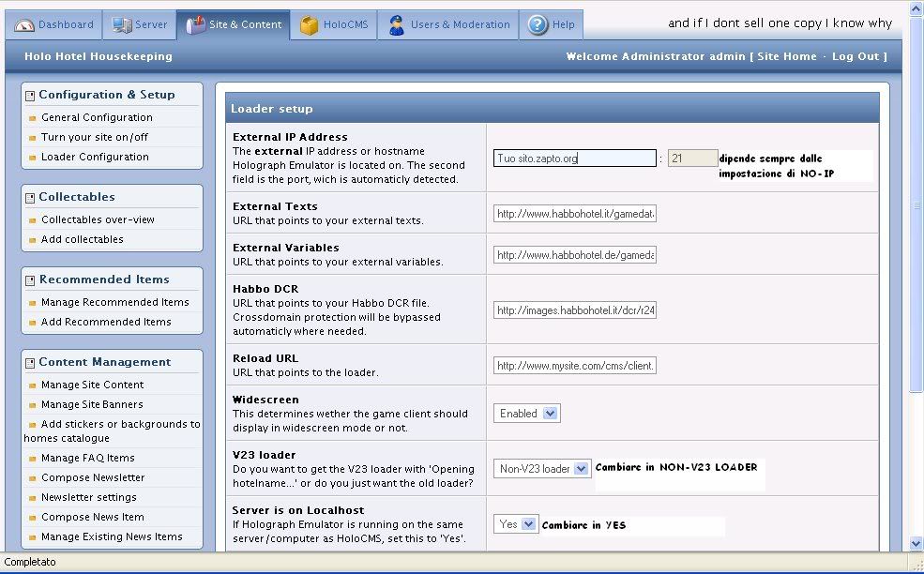Focus the Reload URL field
The width and height of the screenshot is (924, 574).
(x=574, y=366)
